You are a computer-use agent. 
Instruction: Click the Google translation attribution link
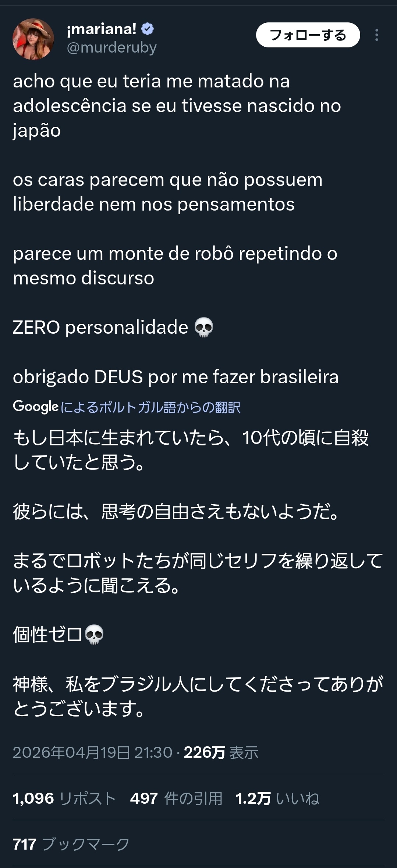point(150,407)
